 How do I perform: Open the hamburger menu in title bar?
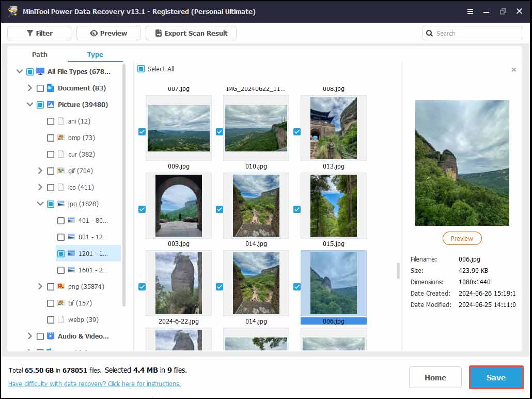click(x=470, y=11)
